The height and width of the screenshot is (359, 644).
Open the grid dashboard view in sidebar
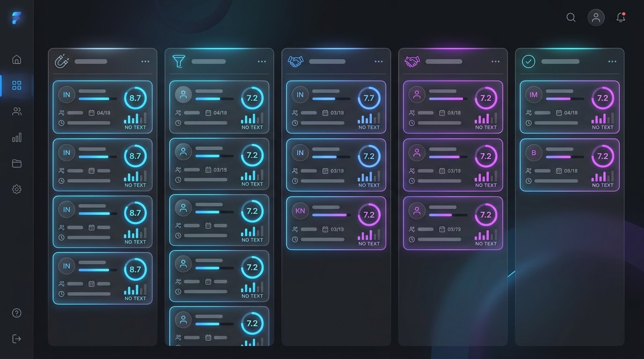[17, 85]
